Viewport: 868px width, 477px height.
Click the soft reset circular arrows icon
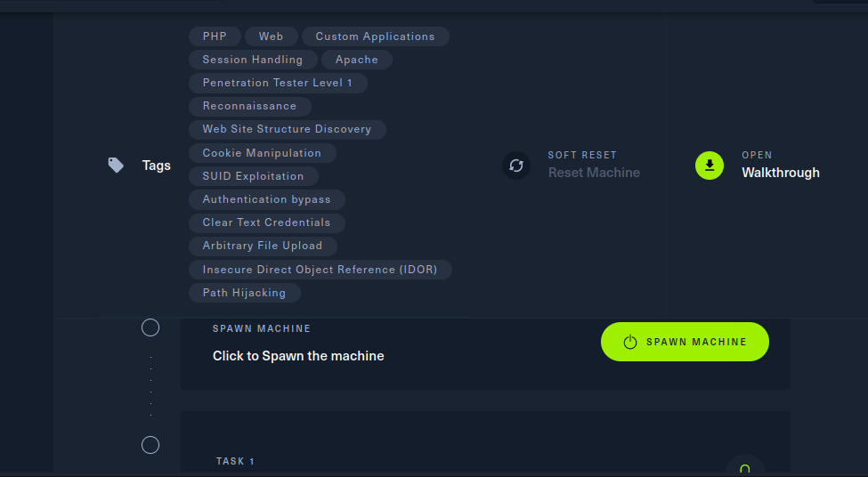(x=516, y=165)
